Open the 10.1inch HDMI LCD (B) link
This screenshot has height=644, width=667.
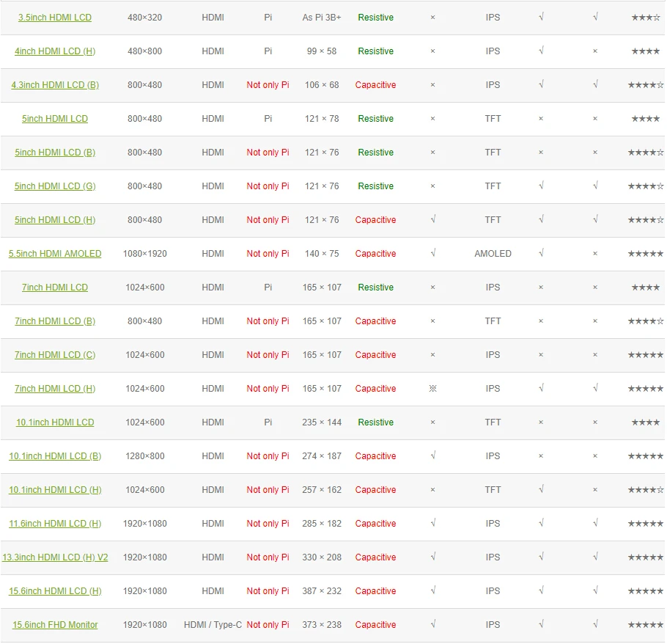(55, 456)
